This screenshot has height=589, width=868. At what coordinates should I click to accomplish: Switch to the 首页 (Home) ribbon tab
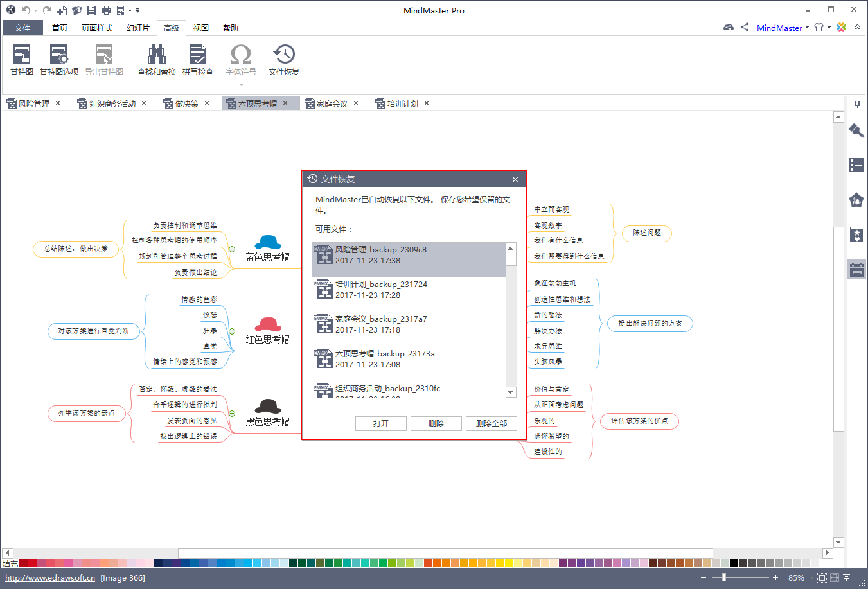(60, 28)
